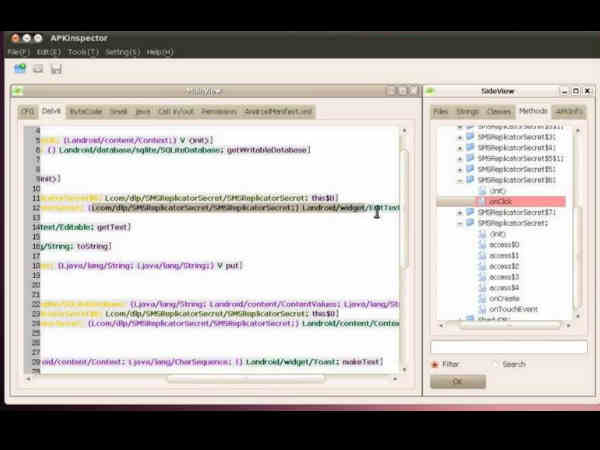The width and height of the screenshot is (600, 450).
Task: Click the method icon next to access$2
Action: (x=483, y=266)
